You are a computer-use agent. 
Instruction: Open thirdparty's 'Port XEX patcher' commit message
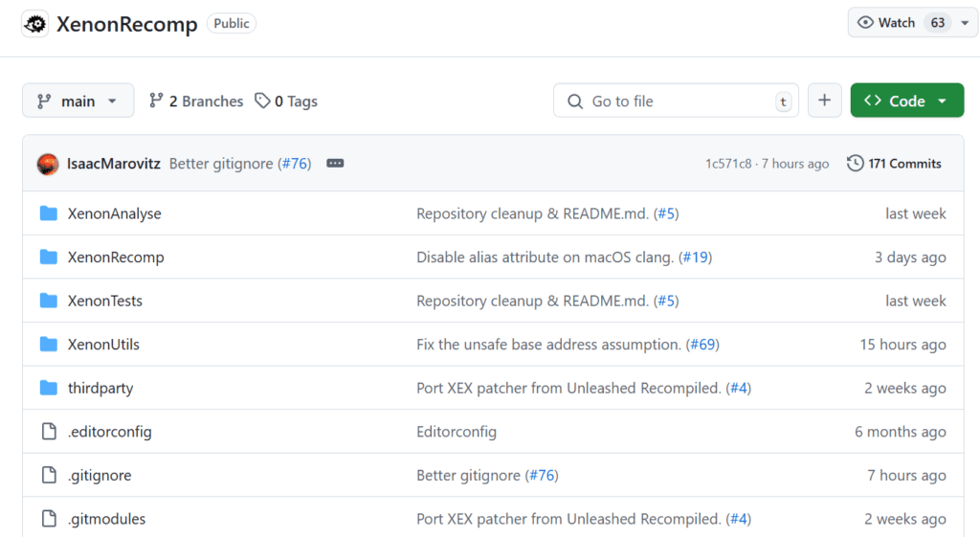568,389
